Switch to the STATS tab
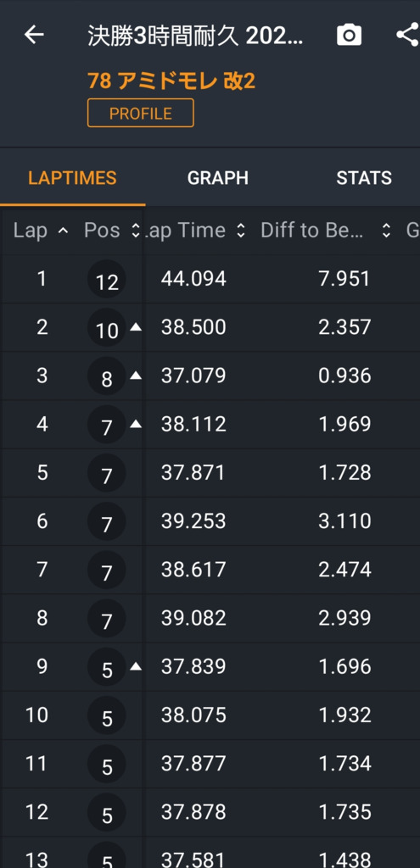The image size is (420, 868). [x=363, y=178]
